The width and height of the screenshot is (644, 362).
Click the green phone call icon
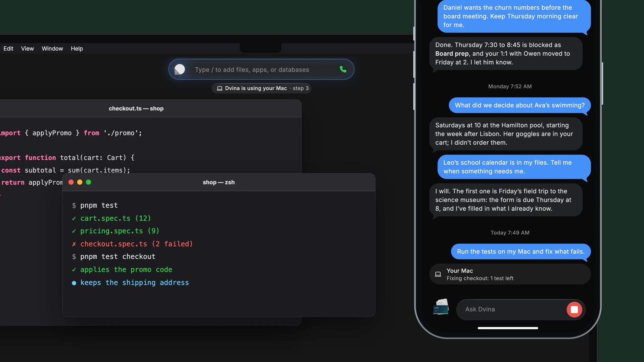[343, 69]
